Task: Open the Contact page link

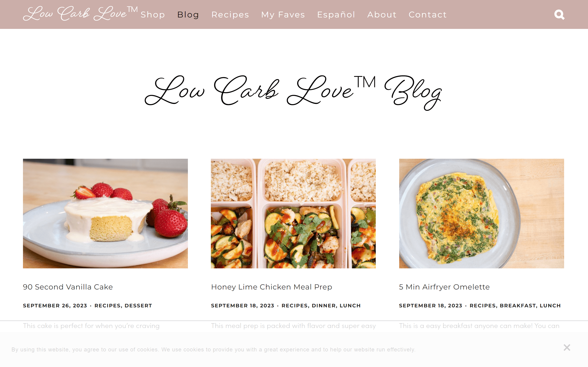Action: [428, 14]
